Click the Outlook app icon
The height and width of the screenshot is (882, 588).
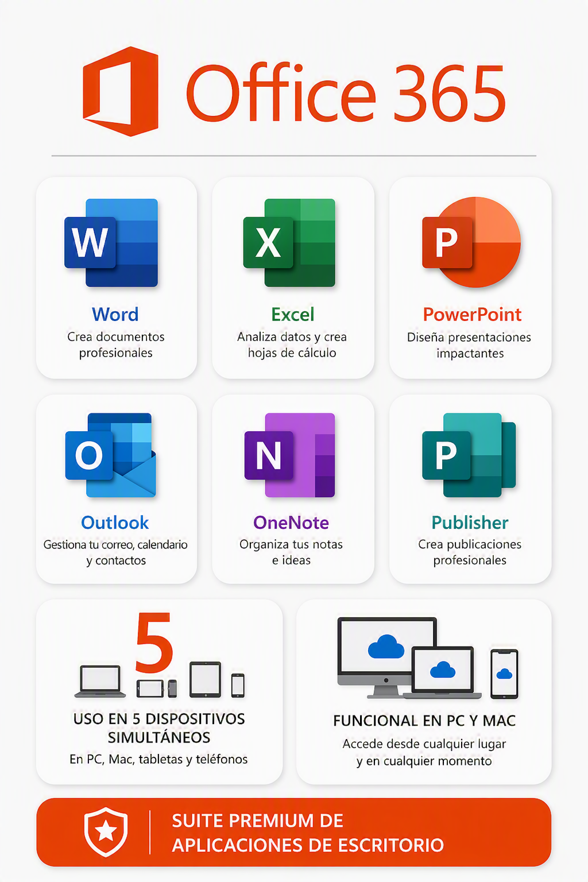[111, 455]
